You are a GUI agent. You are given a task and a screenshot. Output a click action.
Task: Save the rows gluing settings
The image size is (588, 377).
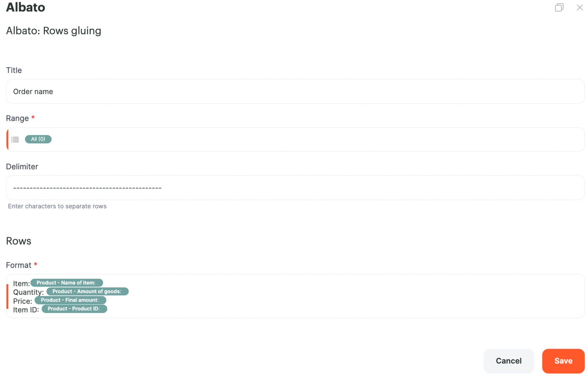(x=563, y=361)
